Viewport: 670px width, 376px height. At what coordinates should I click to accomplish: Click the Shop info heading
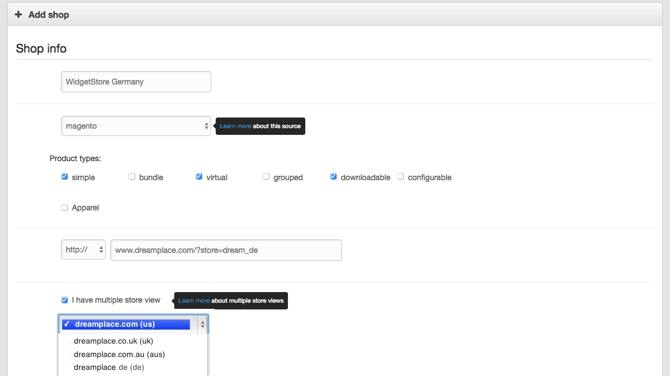[41, 49]
